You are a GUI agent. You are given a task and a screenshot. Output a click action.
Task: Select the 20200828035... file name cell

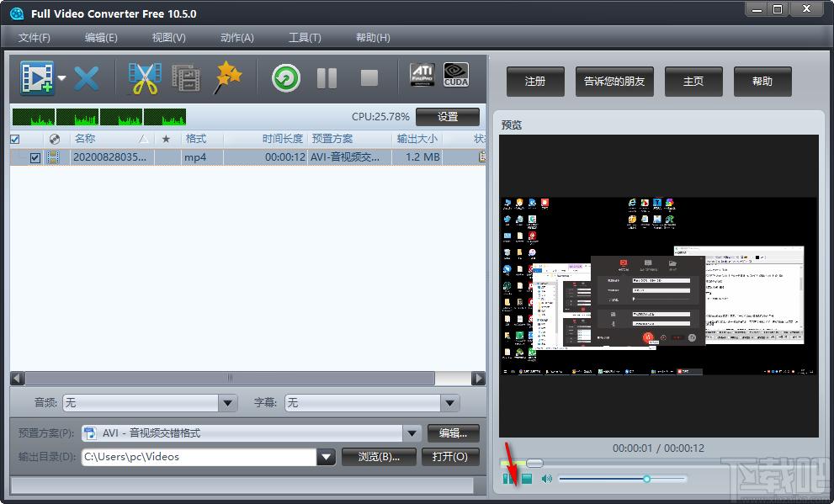(x=109, y=157)
